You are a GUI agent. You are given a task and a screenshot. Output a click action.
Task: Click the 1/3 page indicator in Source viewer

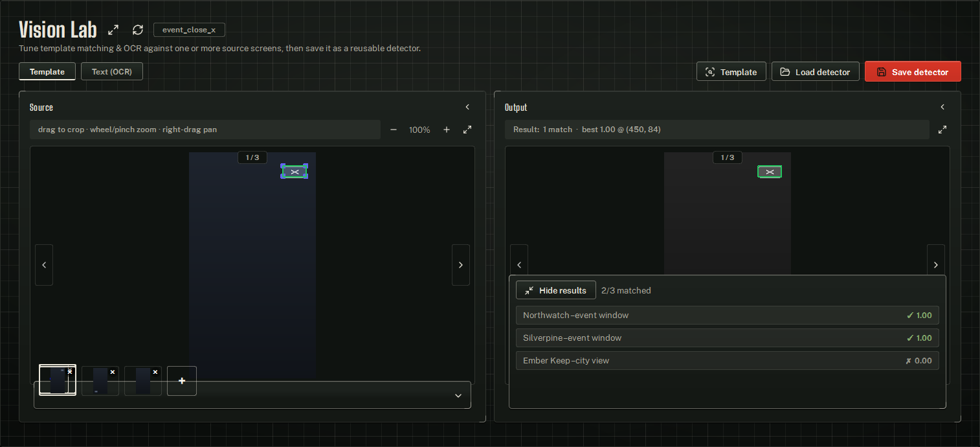pyautogui.click(x=252, y=157)
